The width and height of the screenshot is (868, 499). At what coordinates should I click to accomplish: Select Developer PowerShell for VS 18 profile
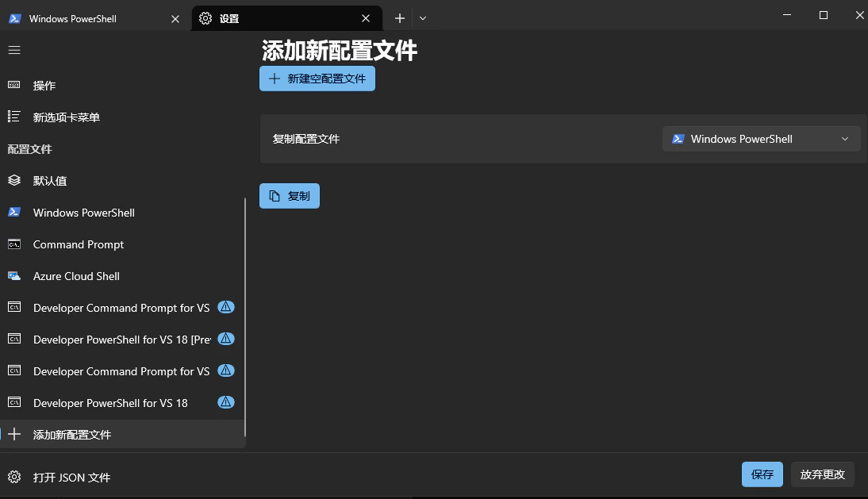pos(121,403)
